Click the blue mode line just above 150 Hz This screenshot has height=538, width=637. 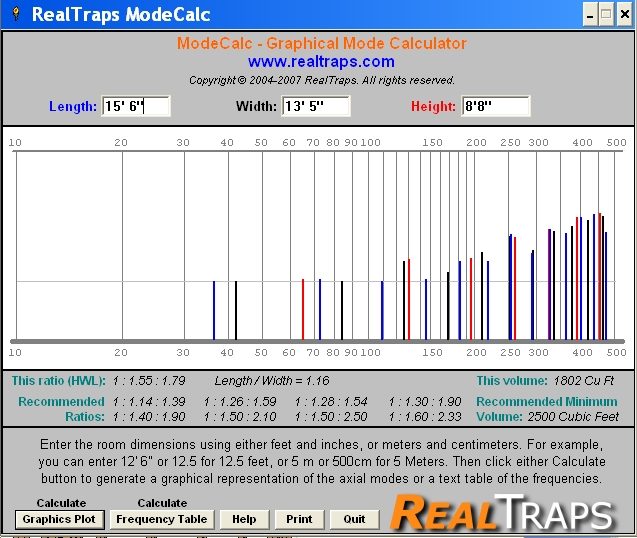[426, 309]
